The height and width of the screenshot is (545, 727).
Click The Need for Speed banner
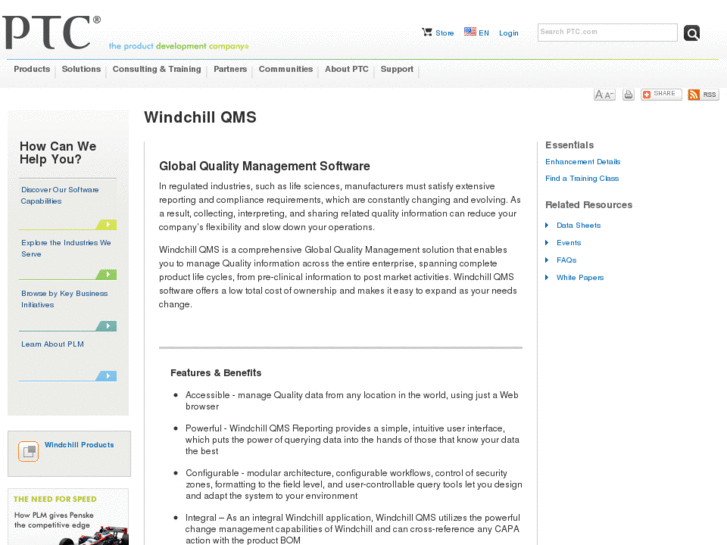click(x=69, y=517)
